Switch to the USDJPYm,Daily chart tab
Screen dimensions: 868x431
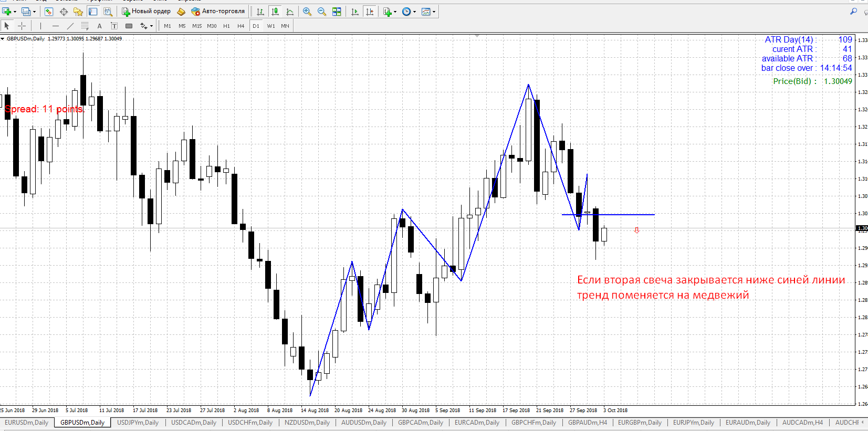[138, 423]
